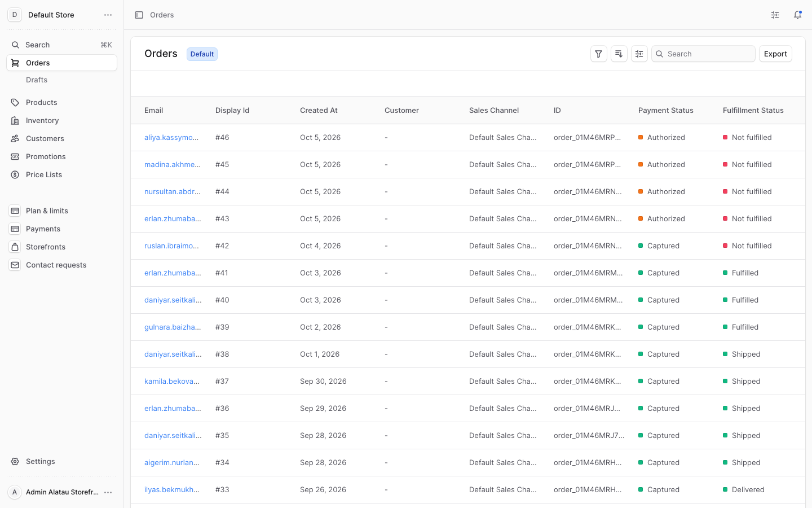The width and height of the screenshot is (812, 508).
Task: Open the notifications bell
Action: tap(797, 15)
